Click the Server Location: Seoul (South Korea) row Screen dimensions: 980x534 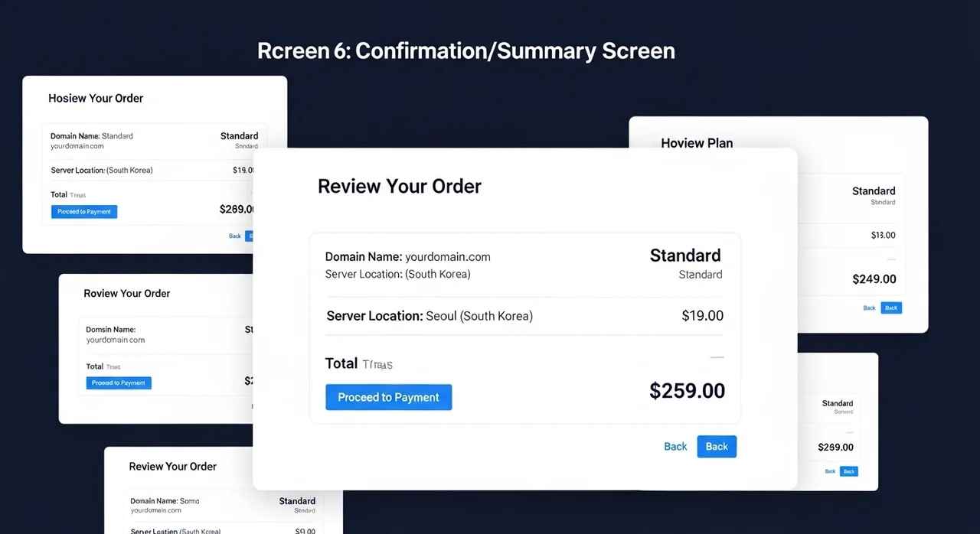point(524,316)
